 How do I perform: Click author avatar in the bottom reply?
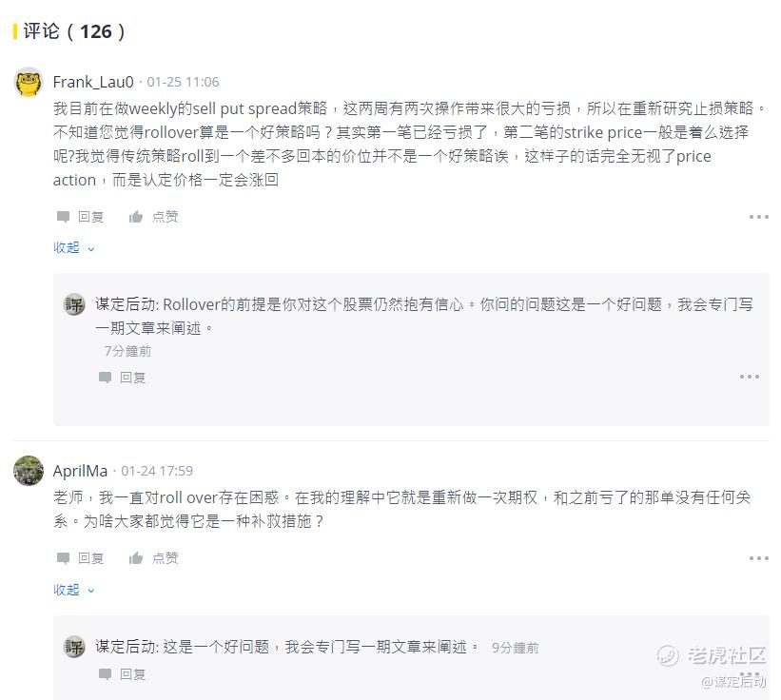coord(74,648)
